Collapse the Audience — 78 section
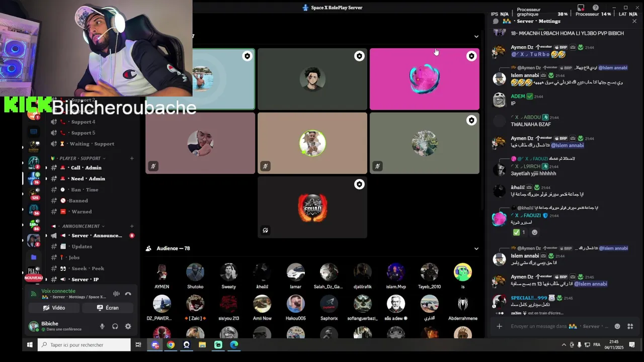The height and width of the screenshot is (362, 644). (x=476, y=248)
